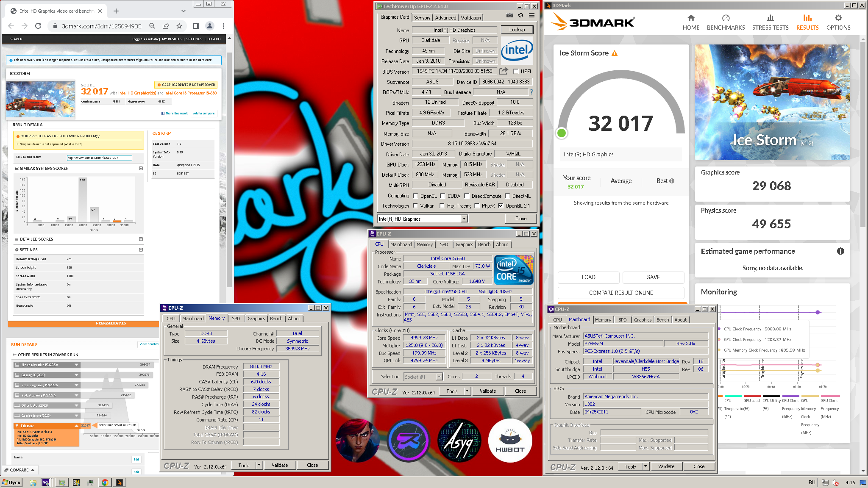Click the Bus Interface question mark in GPU-Z
Image resolution: width=868 pixels, height=488 pixels.
531,92
